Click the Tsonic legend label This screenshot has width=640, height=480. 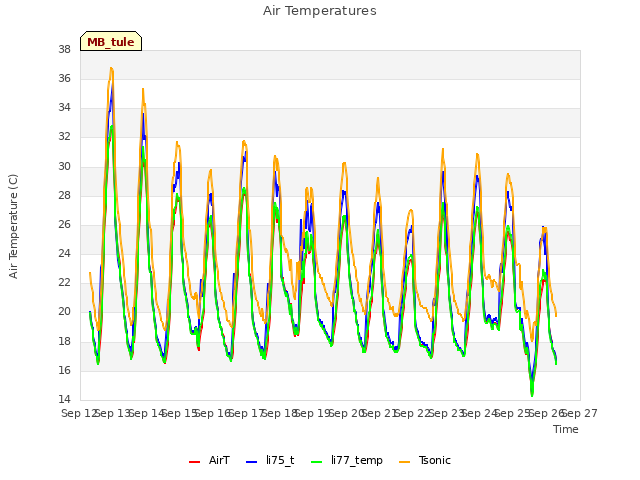coord(434,460)
